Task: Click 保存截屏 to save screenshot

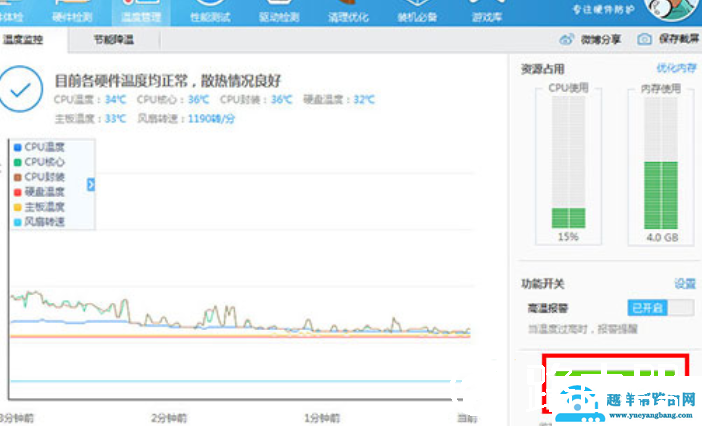Action: point(679,39)
